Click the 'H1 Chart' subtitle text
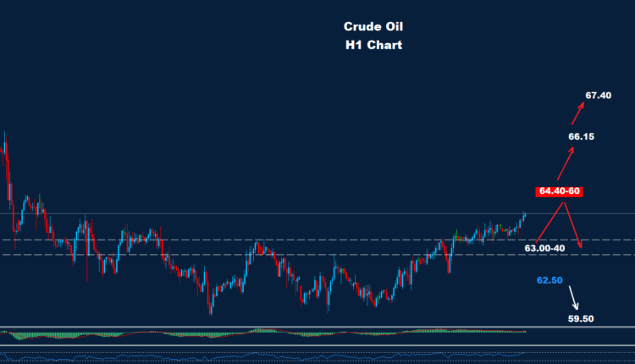635x364 pixels. coord(373,45)
